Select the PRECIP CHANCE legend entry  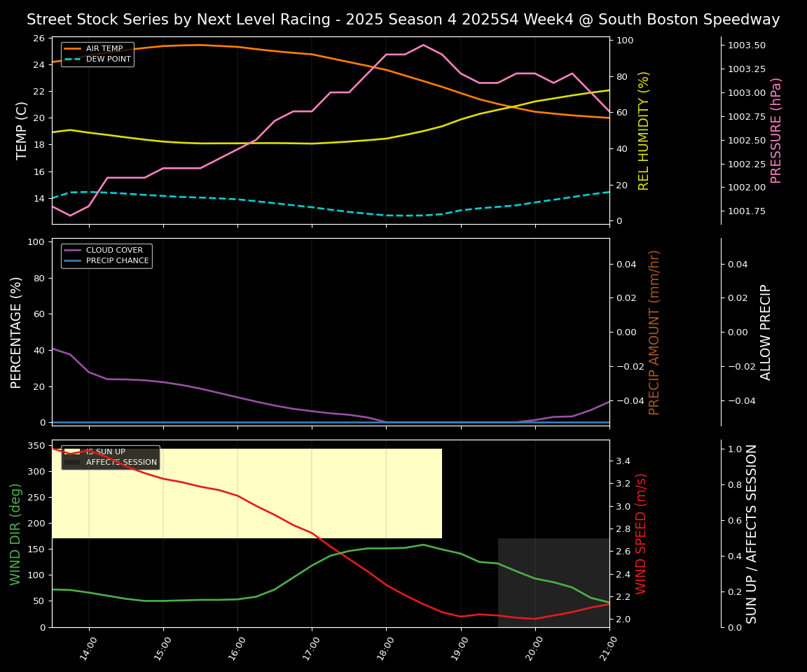point(117,261)
